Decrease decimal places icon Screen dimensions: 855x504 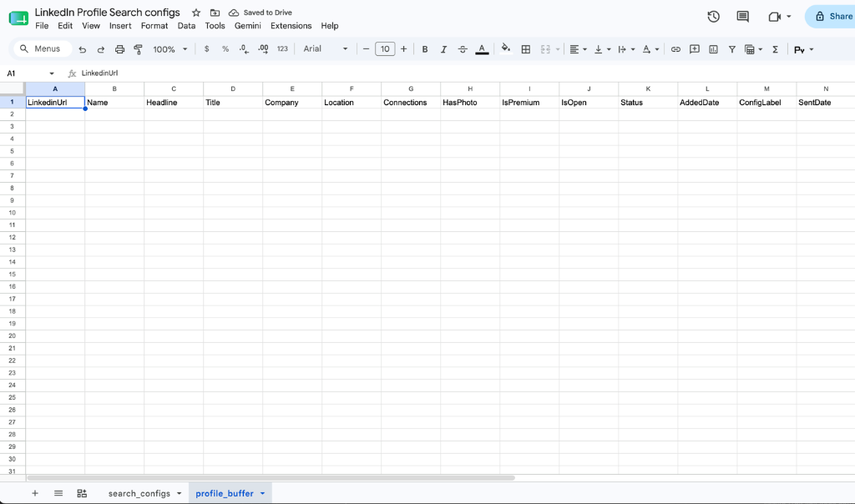pos(245,49)
